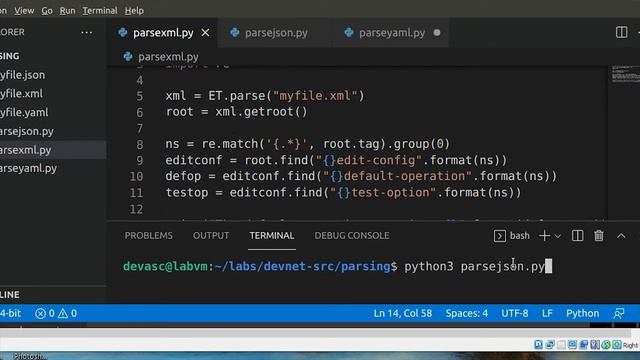640x360 pixels.
Task: Click line 8 re.match code
Action: click(307, 144)
